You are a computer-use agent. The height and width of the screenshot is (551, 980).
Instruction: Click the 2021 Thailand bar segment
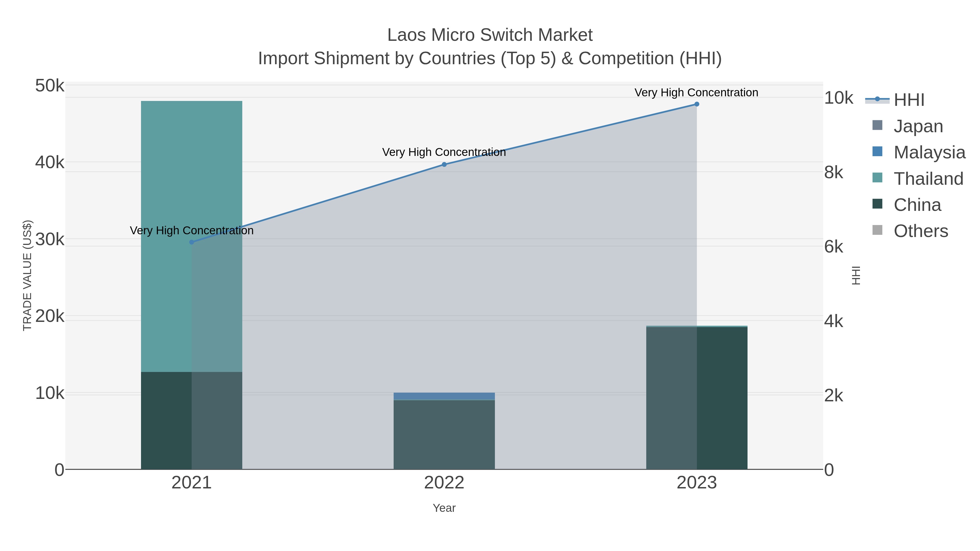tap(192, 236)
